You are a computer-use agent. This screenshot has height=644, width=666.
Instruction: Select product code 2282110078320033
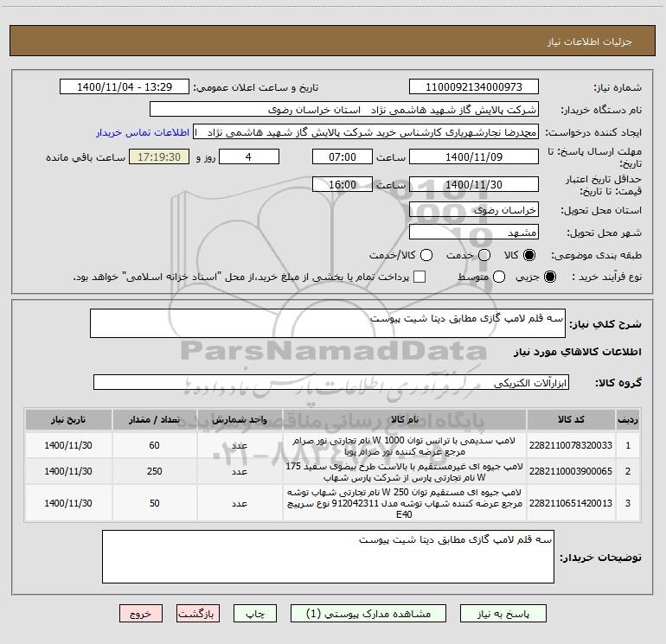(571, 445)
